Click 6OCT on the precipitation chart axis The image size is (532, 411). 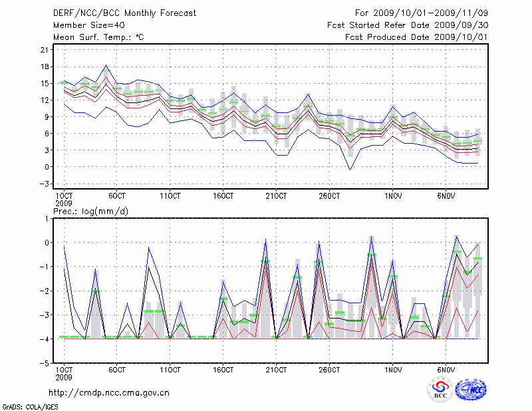point(117,368)
